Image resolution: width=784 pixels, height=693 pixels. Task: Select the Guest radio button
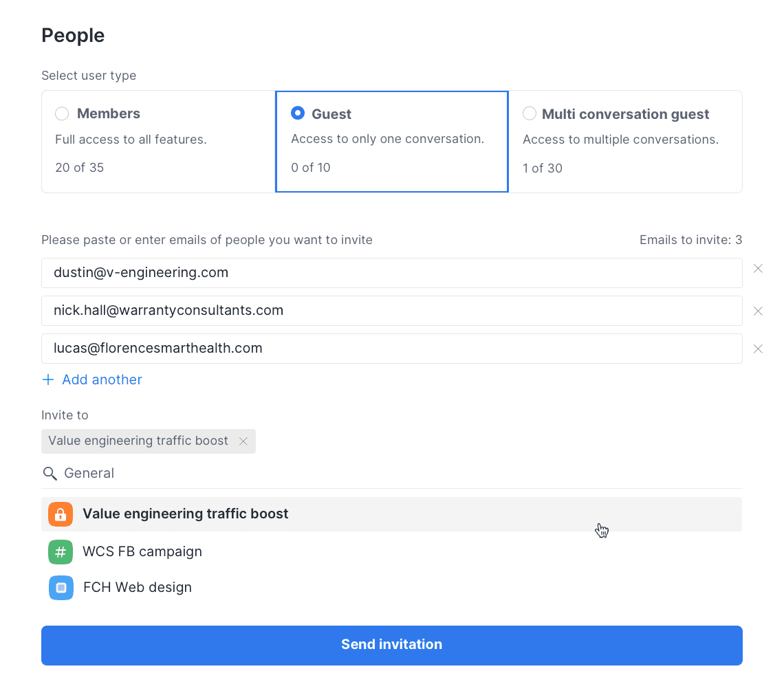pyautogui.click(x=298, y=113)
